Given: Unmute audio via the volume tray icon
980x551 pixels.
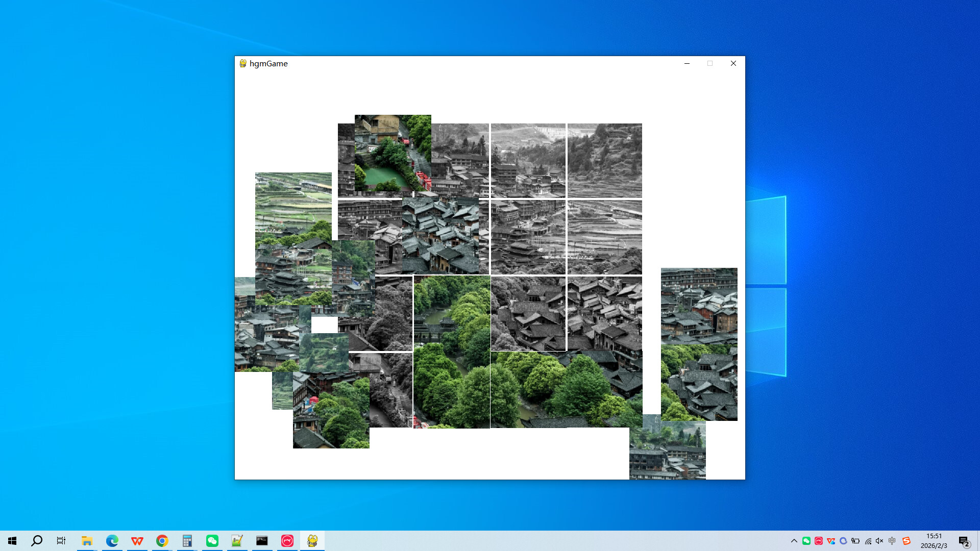Looking at the screenshot, I should 878,540.
